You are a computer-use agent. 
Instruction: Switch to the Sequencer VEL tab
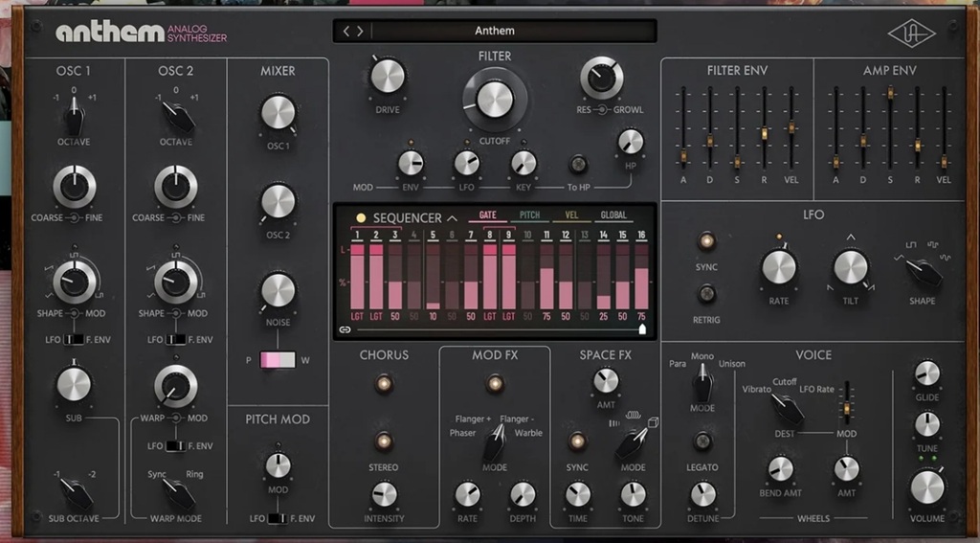tap(571, 215)
